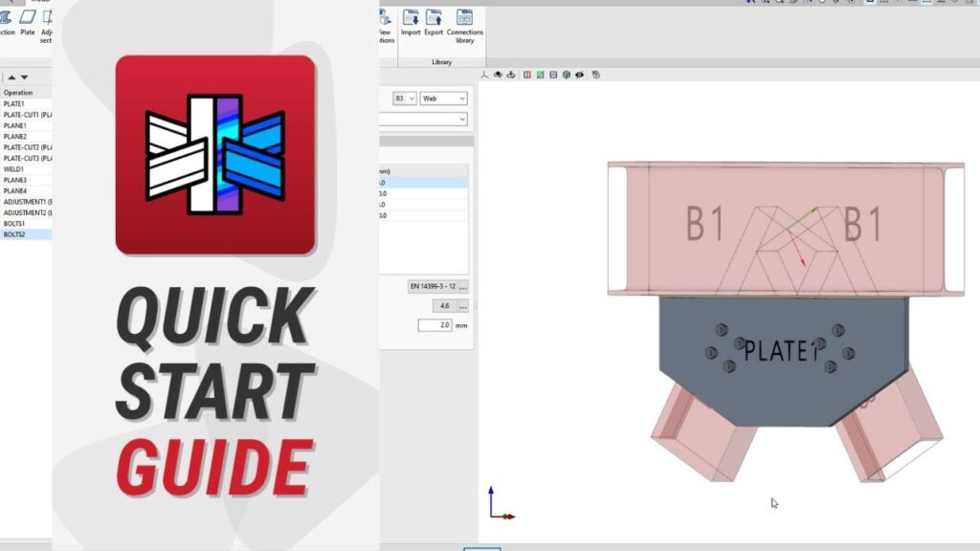Click the 3D cube display icon in view toolbar
Image resolution: width=980 pixels, height=551 pixels.
(568, 75)
